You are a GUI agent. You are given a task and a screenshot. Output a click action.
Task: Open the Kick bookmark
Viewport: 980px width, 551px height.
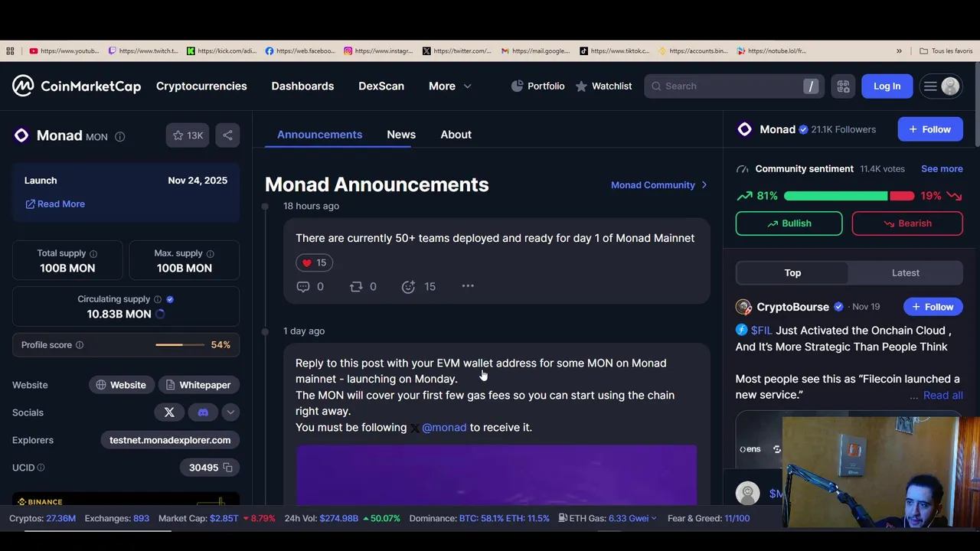click(222, 51)
